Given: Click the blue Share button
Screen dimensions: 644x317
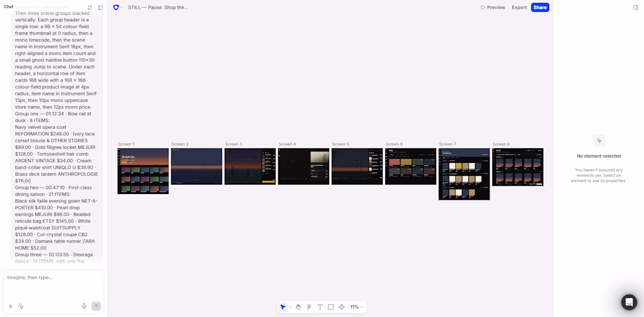Looking at the screenshot, I should [540, 8].
